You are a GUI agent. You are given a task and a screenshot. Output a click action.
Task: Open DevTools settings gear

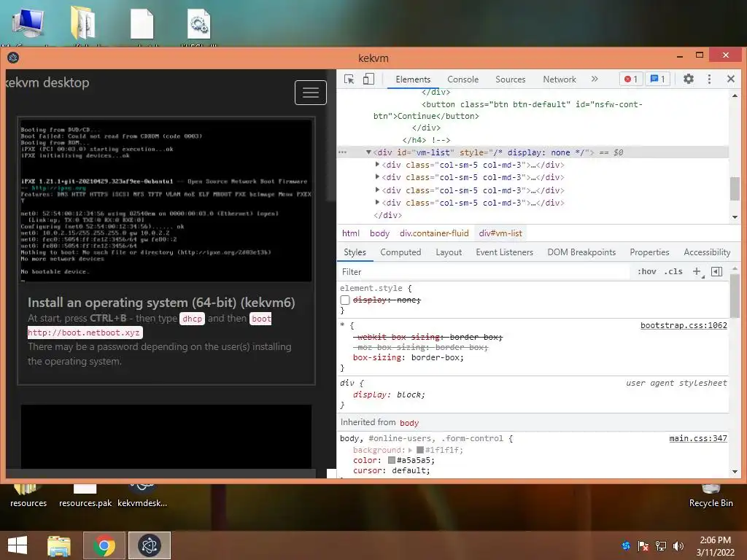689,79
